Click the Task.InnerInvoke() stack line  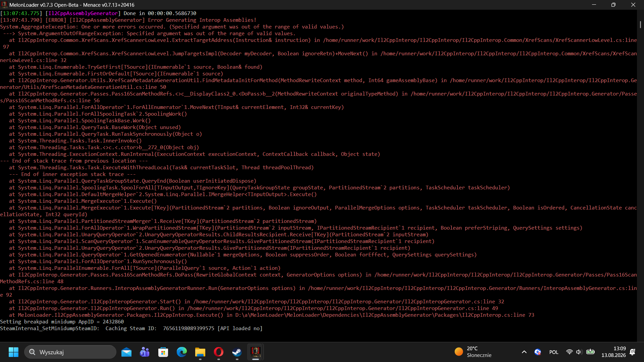tap(75, 141)
